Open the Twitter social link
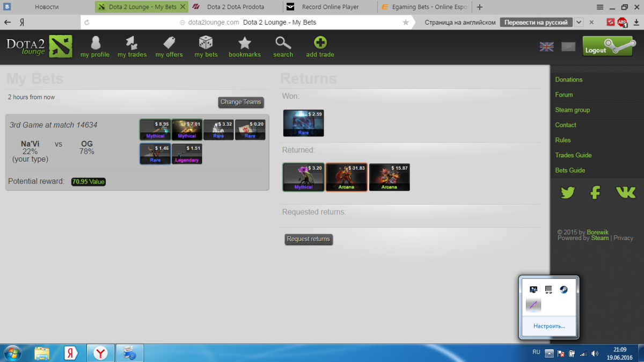The height and width of the screenshot is (362, 644). pos(568,192)
